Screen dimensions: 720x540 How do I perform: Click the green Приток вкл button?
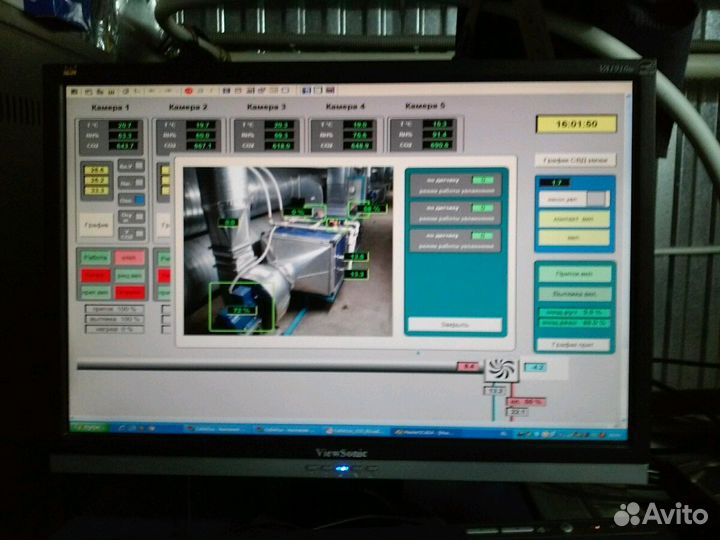(573, 274)
